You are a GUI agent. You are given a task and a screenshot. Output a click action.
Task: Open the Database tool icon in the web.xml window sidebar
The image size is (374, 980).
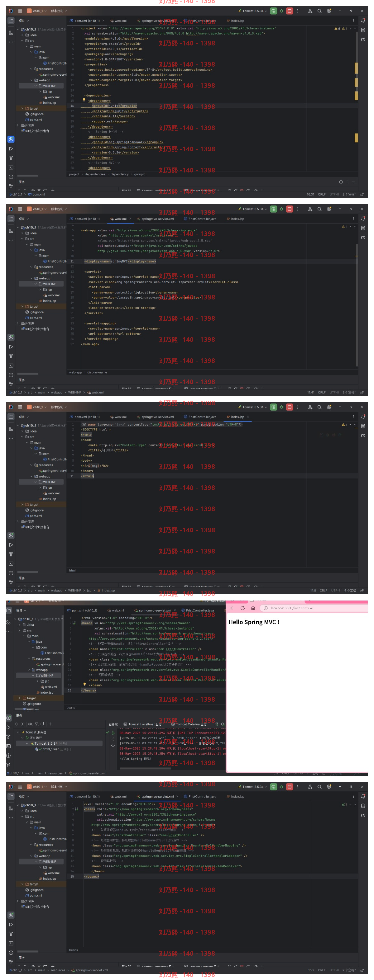click(x=363, y=228)
